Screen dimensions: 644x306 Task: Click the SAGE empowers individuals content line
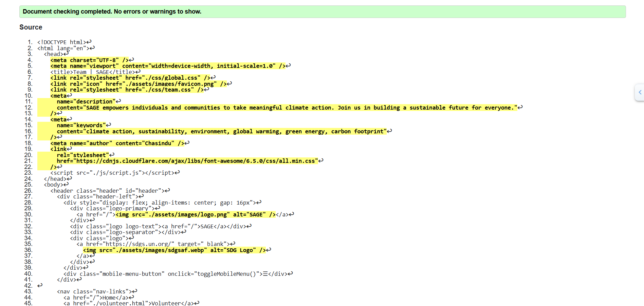point(290,108)
